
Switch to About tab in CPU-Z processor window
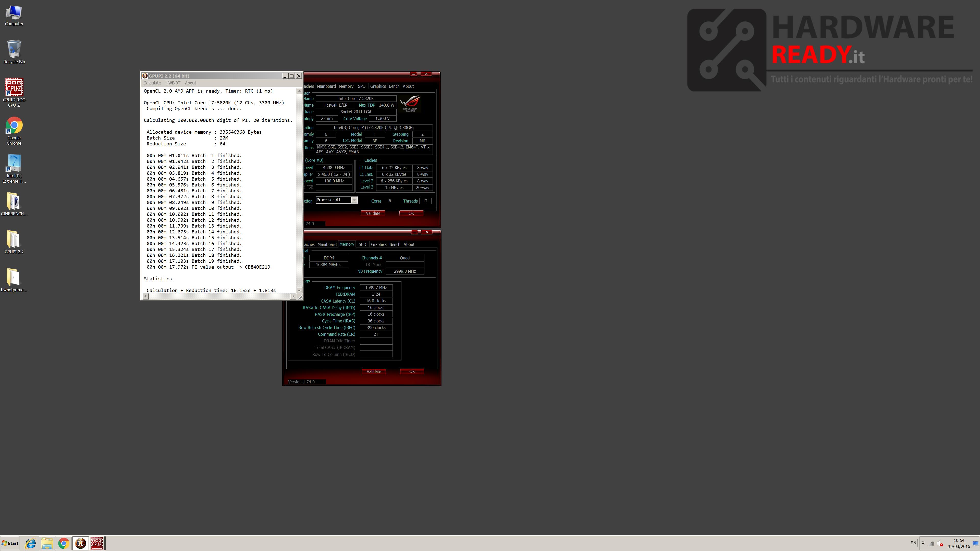coord(408,86)
